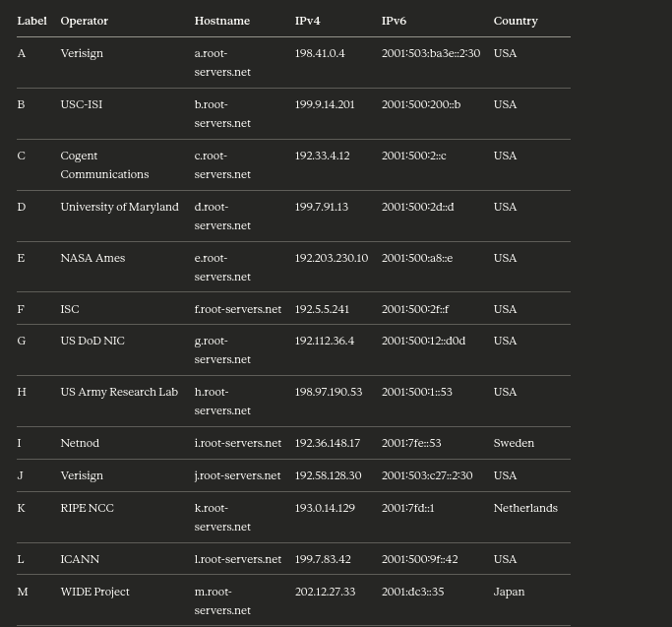Select IPv6 address 2001:503:c27::2:30

point(427,475)
